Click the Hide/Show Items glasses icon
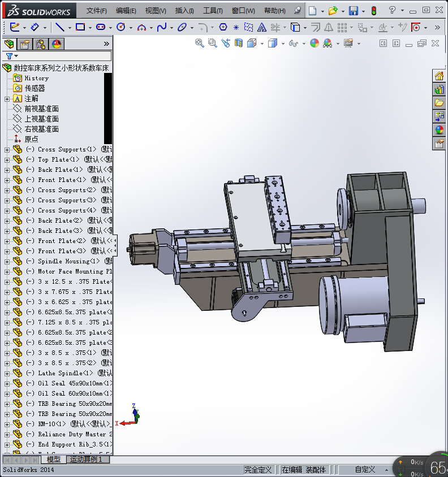 (x=293, y=44)
